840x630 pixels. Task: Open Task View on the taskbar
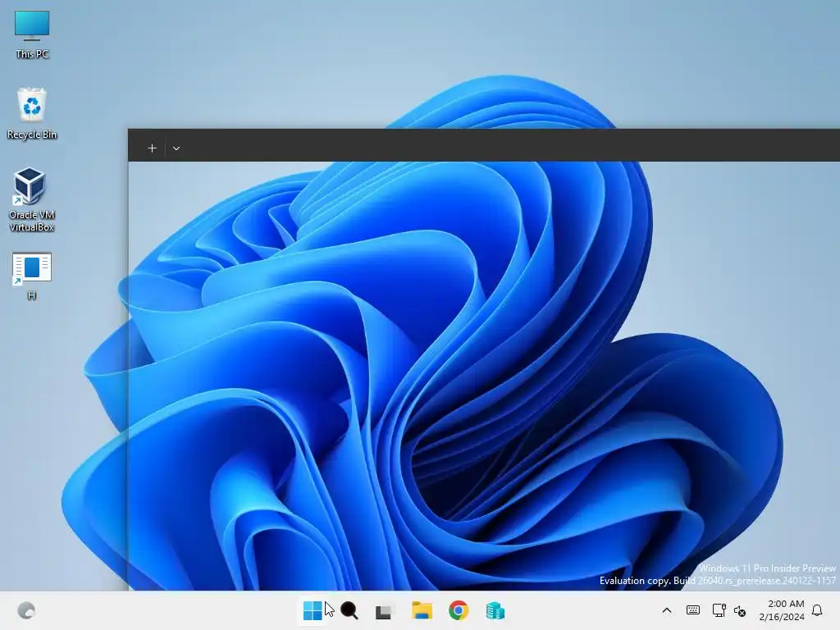(384, 611)
